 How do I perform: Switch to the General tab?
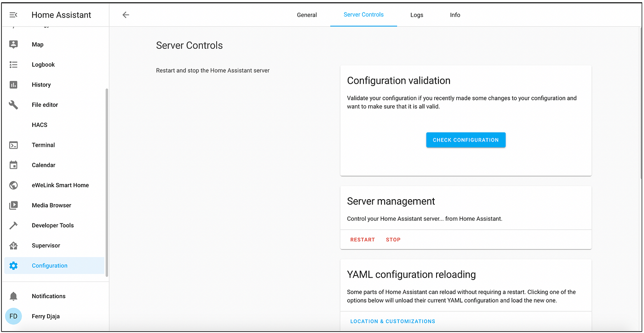pyautogui.click(x=307, y=15)
